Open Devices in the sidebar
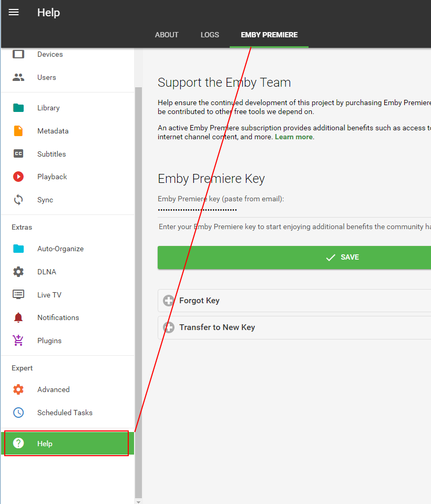 pos(67,54)
